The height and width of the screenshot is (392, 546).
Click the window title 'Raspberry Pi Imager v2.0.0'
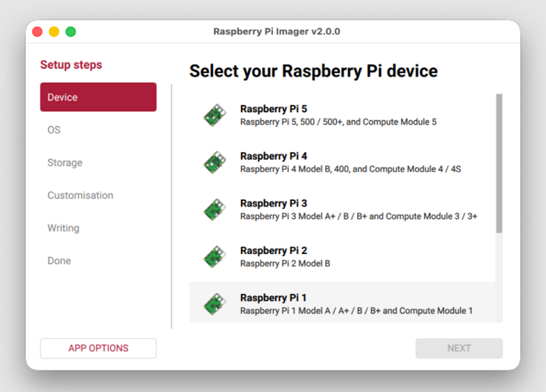[277, 31]
